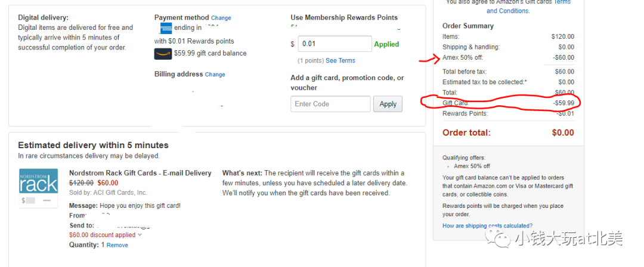Click the Estimated delivery within 5 minutes heading
The image size is (644, 267).
(x=93, y=145)
